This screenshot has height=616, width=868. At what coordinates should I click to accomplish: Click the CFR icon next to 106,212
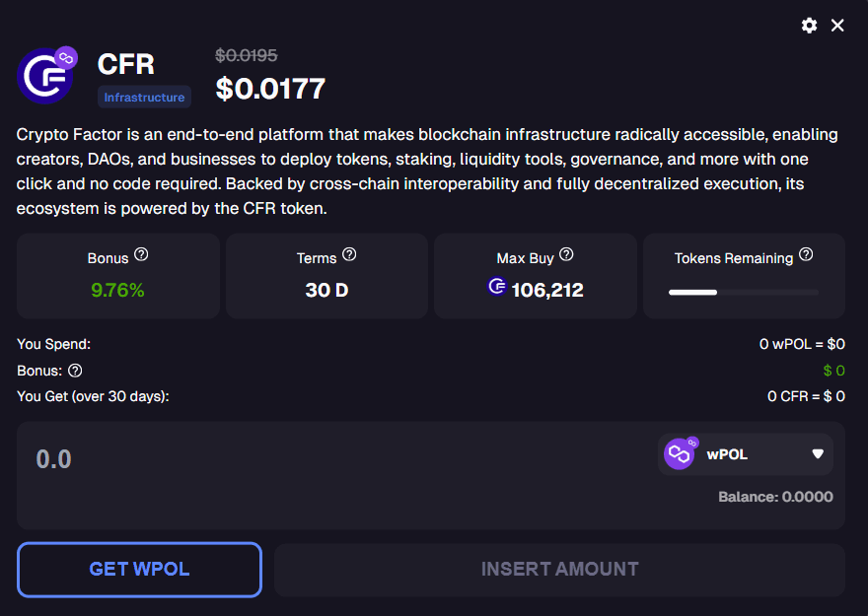[497, 288]
